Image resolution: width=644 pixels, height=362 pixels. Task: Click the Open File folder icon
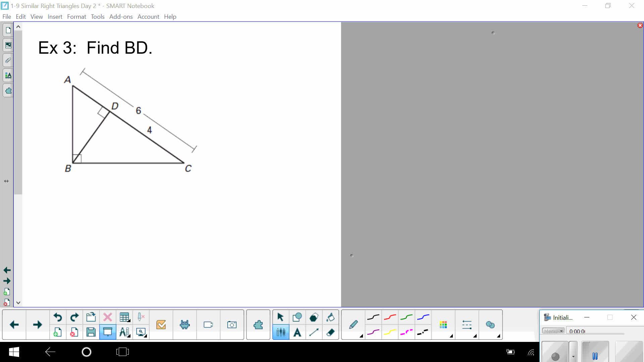pos(91,317)
